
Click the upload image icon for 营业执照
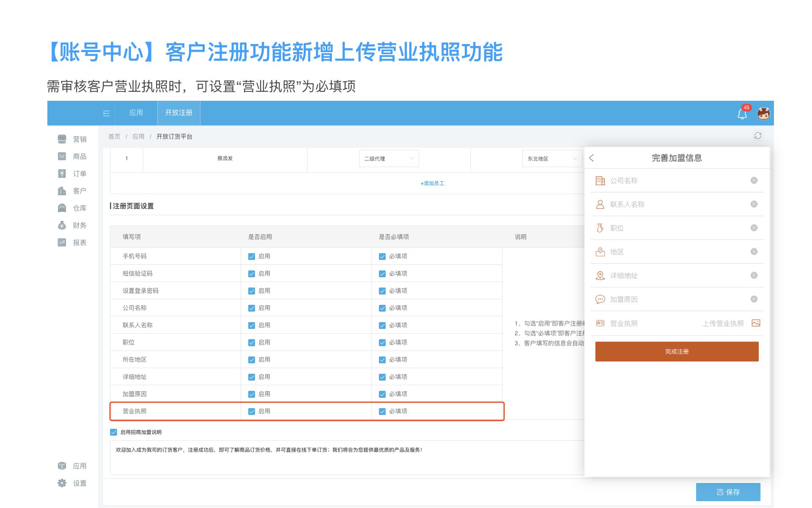coord(756,323)
